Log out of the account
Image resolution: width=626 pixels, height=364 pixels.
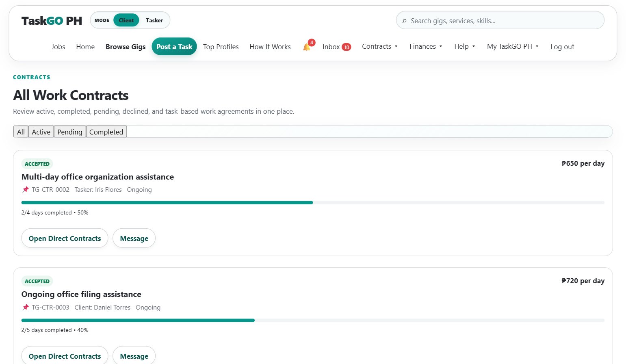[x=562, y=47]
